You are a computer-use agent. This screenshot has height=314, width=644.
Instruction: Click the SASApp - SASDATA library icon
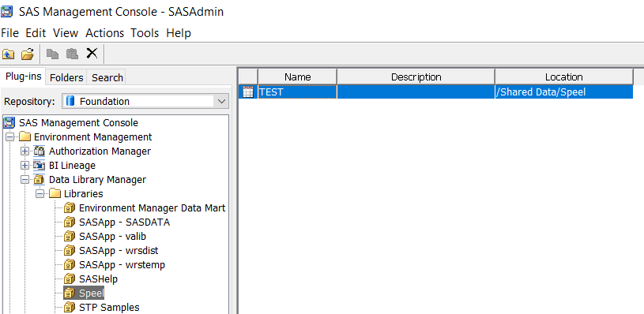[x=70, y=222]
